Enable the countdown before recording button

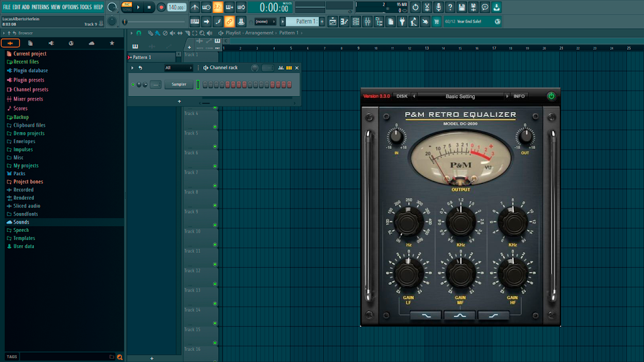point(218,7)
